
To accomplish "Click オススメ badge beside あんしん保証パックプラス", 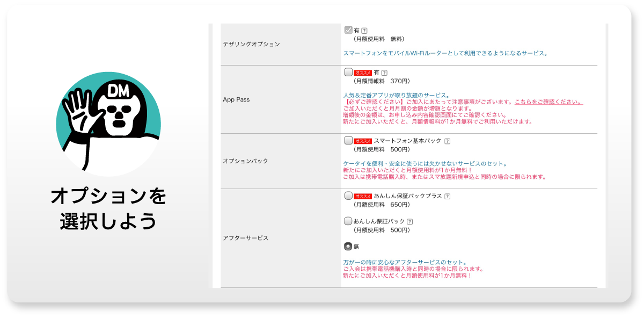I will coord(363,197).
